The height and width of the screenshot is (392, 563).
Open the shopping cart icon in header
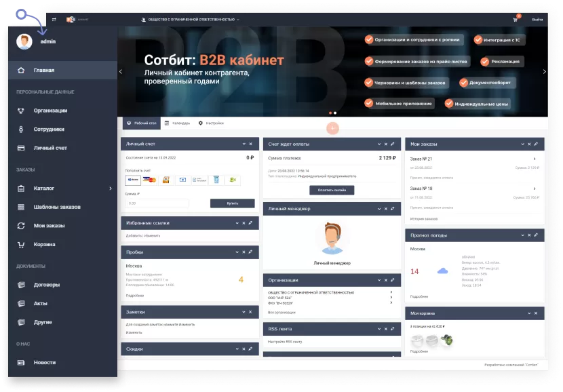[x=516, y=20]
